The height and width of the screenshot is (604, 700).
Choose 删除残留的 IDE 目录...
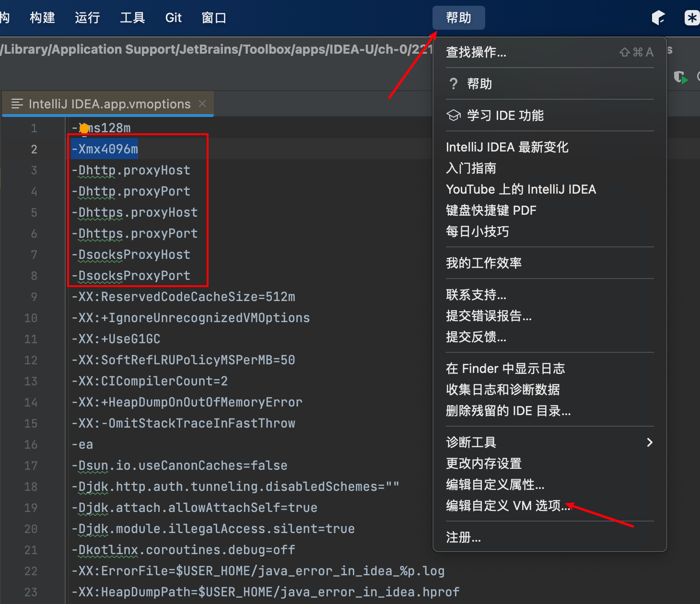coord(550,411)
